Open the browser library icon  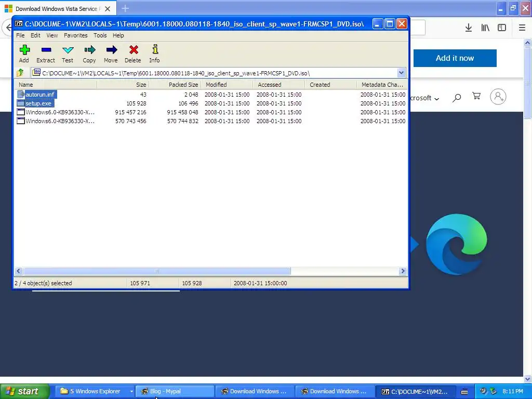pos(485,28)
